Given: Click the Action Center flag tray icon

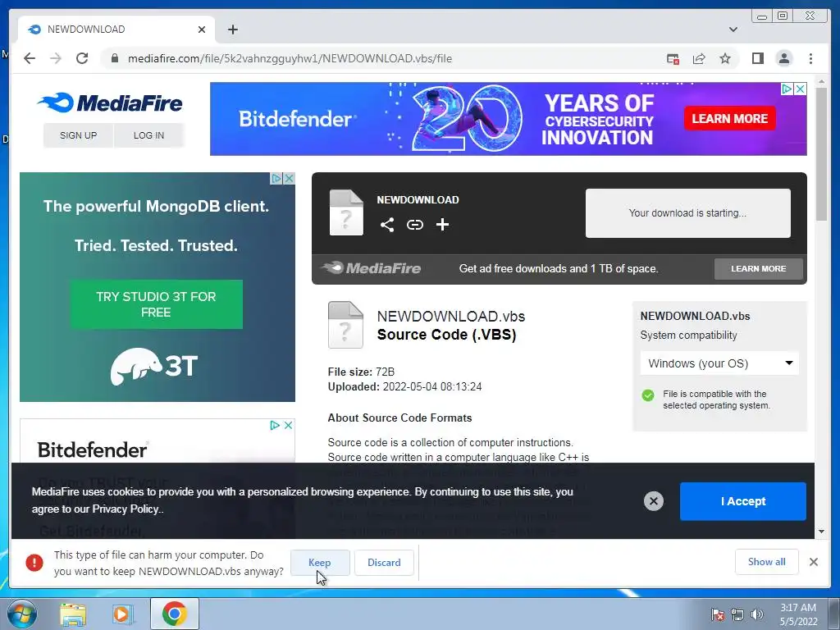Looking at the screenshot, I should click(x=718, y=614).
